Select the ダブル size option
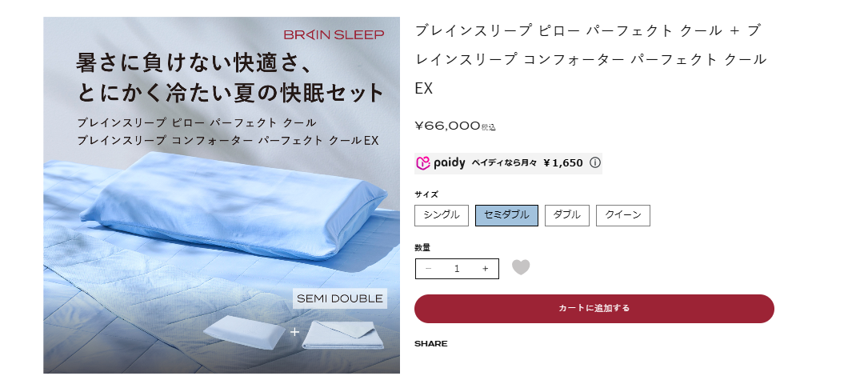This screenshot has width=868, height=392. 567,215
